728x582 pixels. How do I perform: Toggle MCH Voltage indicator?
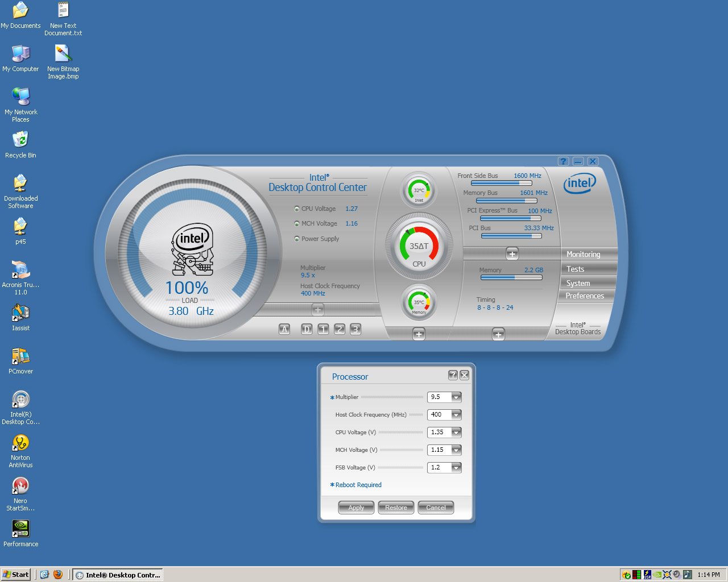296,223
